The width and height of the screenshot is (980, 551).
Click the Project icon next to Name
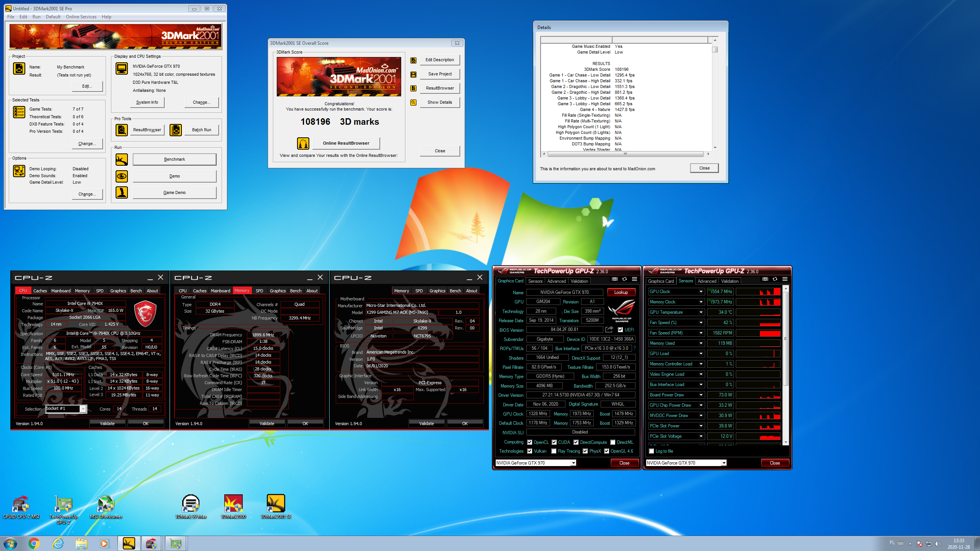pyautogui.click(x=19, y=68)
